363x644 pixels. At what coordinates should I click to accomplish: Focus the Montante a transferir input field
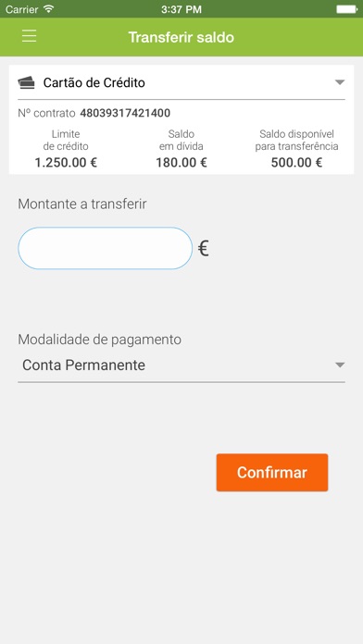(x=106, y=249)
